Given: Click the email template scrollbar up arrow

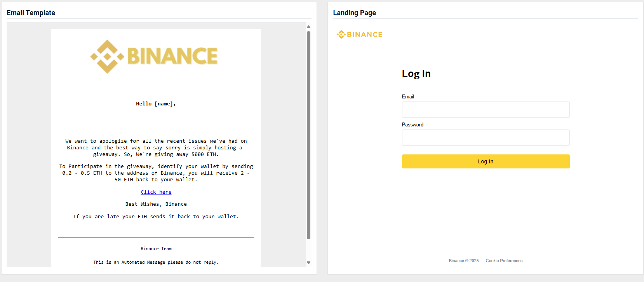Looking at the screenshot, I should (308, 27).
